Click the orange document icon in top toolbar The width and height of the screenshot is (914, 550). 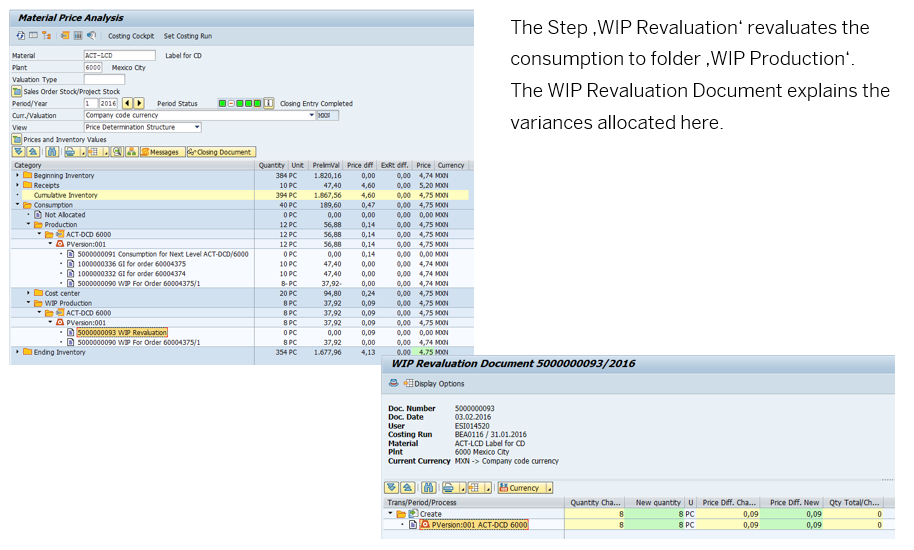point(65,36)
